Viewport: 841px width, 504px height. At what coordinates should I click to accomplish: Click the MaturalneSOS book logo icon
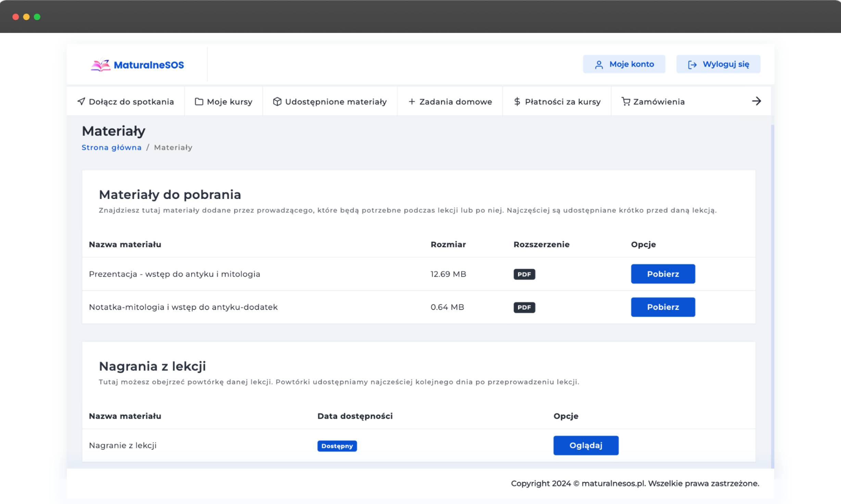click(100, 65)
